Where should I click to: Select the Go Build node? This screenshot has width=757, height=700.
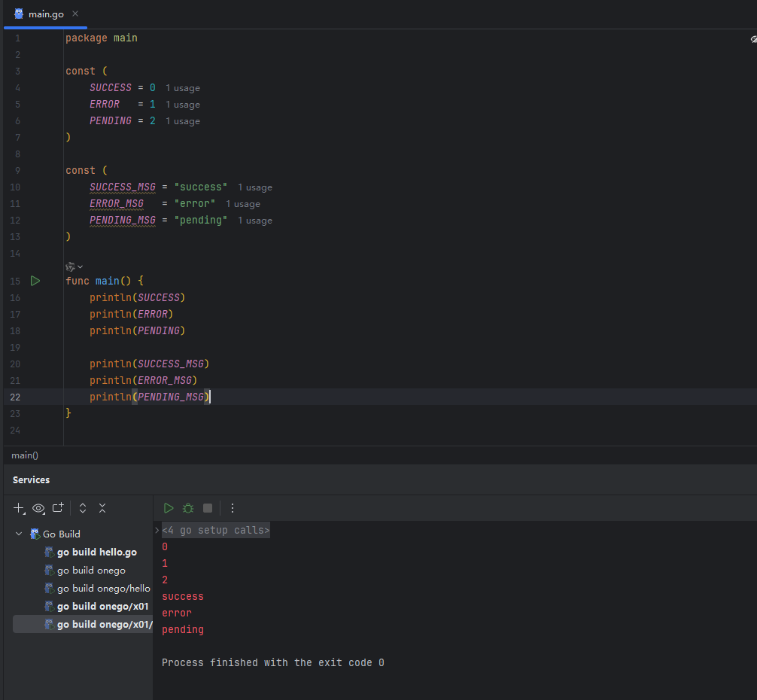[x=61, y=534]
